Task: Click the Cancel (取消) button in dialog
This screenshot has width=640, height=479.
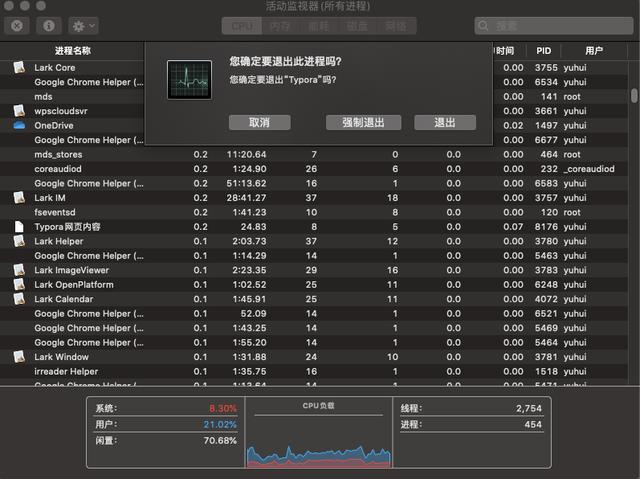Action: pyautogui.click(x=260, y=122)
